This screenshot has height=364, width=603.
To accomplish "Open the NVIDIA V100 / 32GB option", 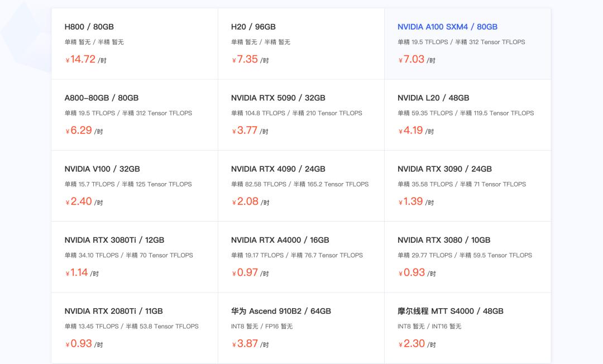I will (x=134, y=185).
